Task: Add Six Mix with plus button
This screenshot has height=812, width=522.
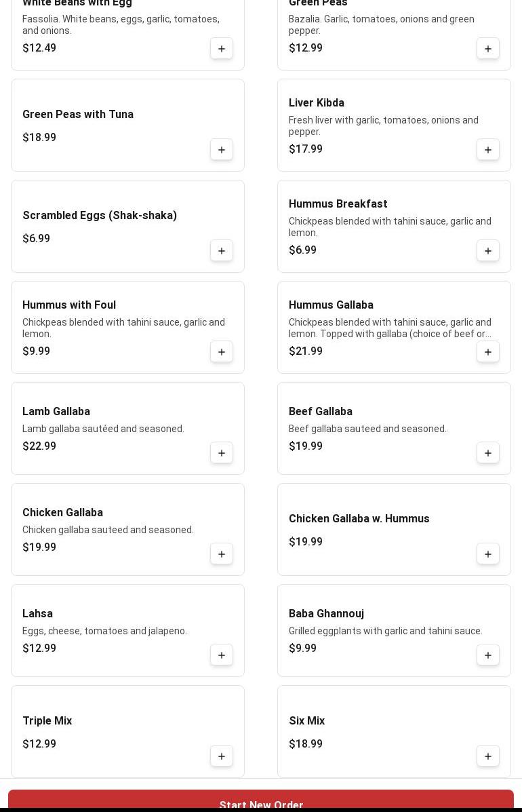Action: 488,756
